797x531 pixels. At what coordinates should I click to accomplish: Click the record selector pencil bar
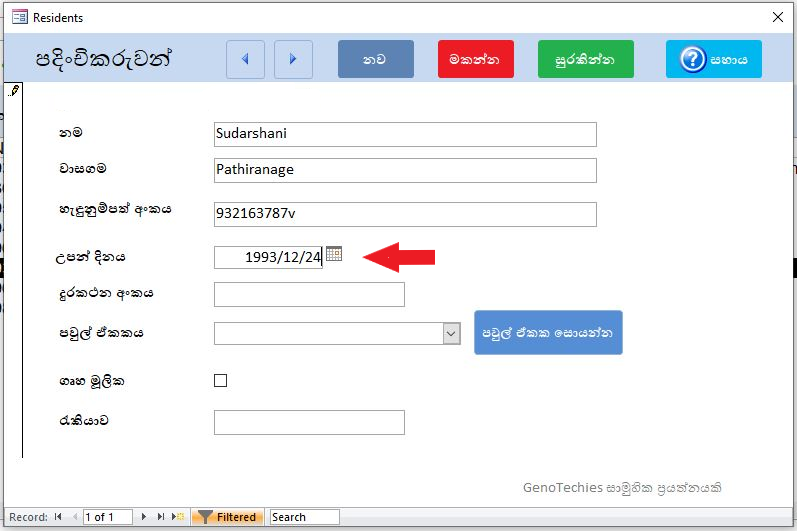[x=14, y=270]
